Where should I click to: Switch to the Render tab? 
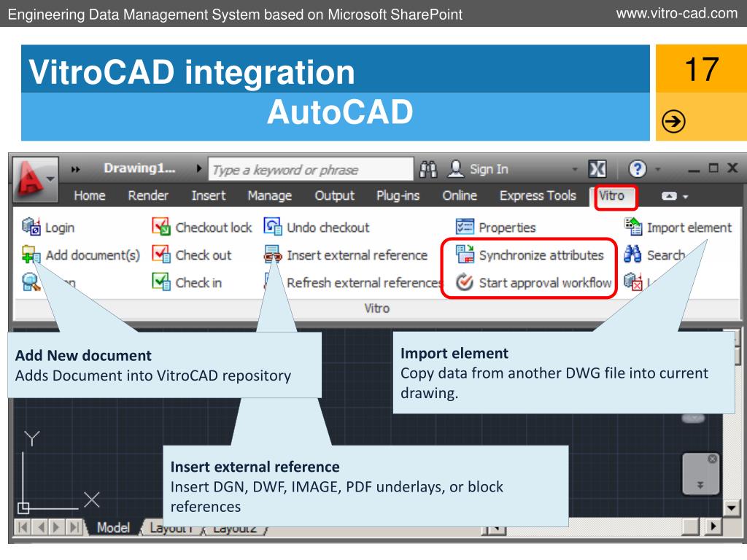(148, 195)
